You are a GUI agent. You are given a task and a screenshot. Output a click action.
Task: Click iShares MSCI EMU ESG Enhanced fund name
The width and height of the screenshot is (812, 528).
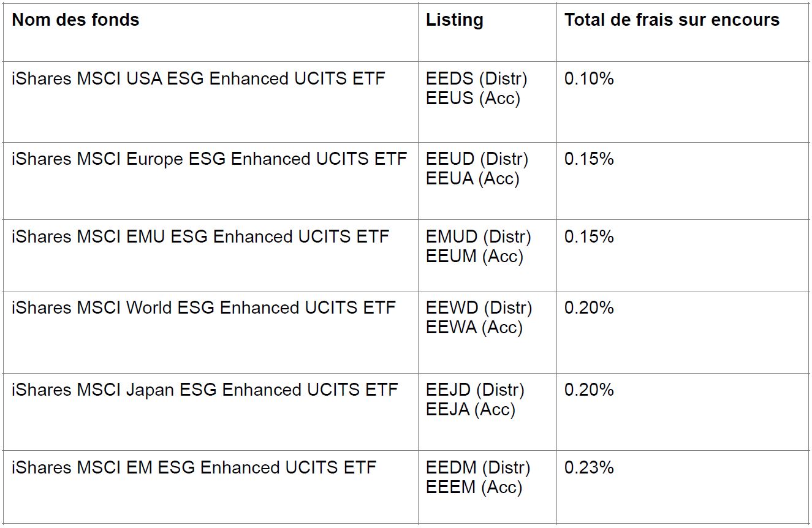pyautogui.click(x=200, y=236)
